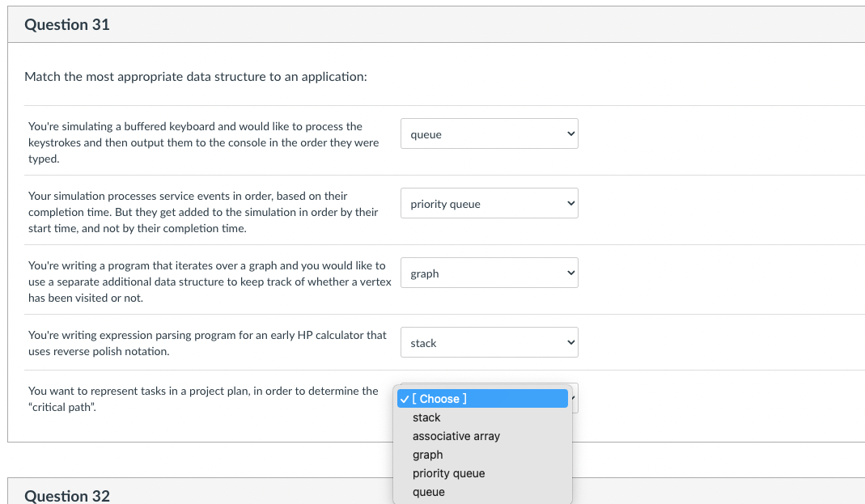Click the critical path question text
Viewport: 865px width, 504px height.
tap(202, 399)
